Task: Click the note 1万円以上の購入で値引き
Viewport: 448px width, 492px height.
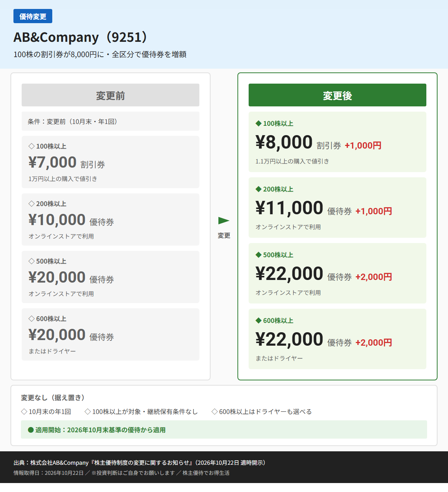Action: pos(63,179)
